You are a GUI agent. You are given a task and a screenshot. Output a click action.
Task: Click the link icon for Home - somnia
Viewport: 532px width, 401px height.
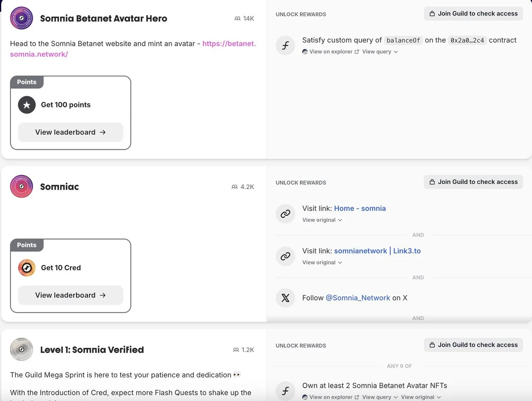pos(286,214)
